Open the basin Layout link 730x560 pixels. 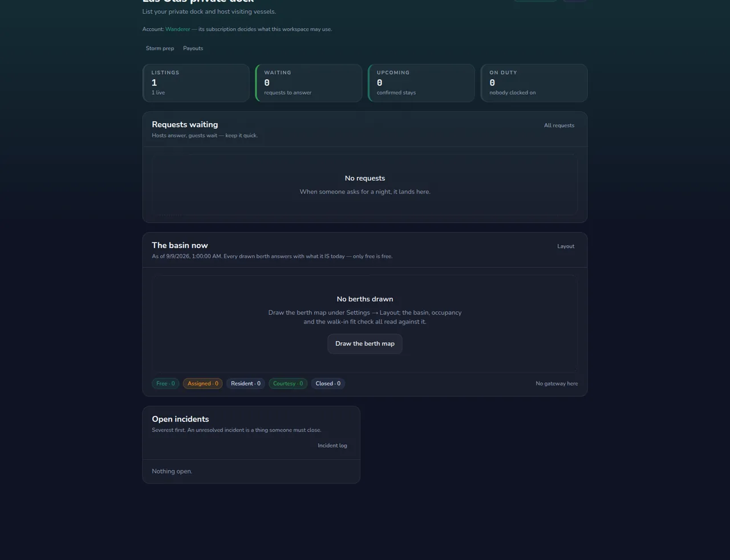tap(566, 246)
